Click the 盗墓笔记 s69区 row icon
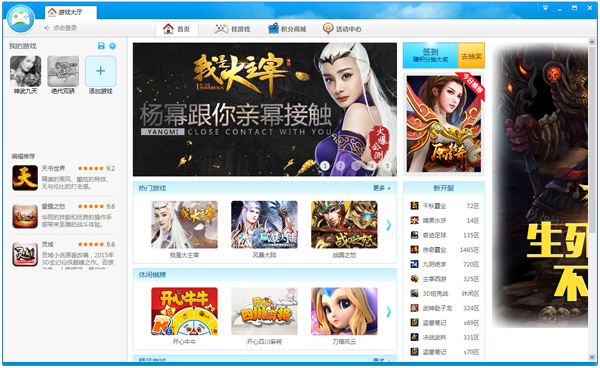600x368 pixels. [414, 322]
